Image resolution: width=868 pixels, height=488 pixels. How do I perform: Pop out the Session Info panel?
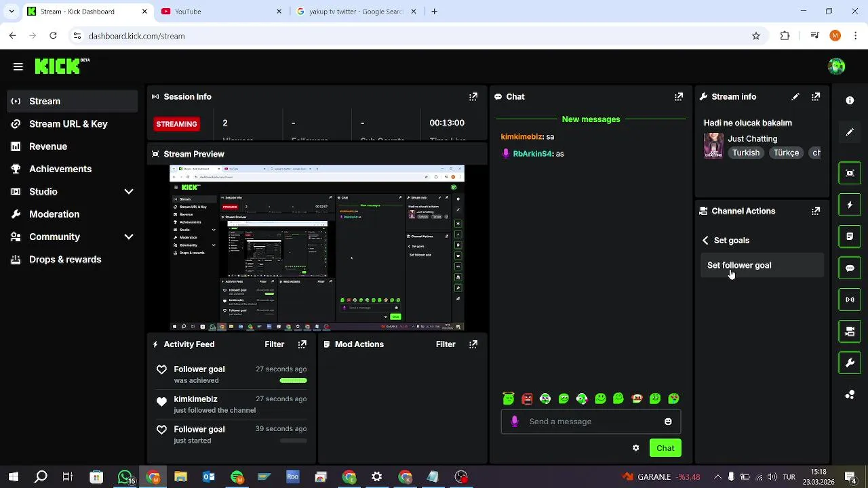tap(473, 97)
